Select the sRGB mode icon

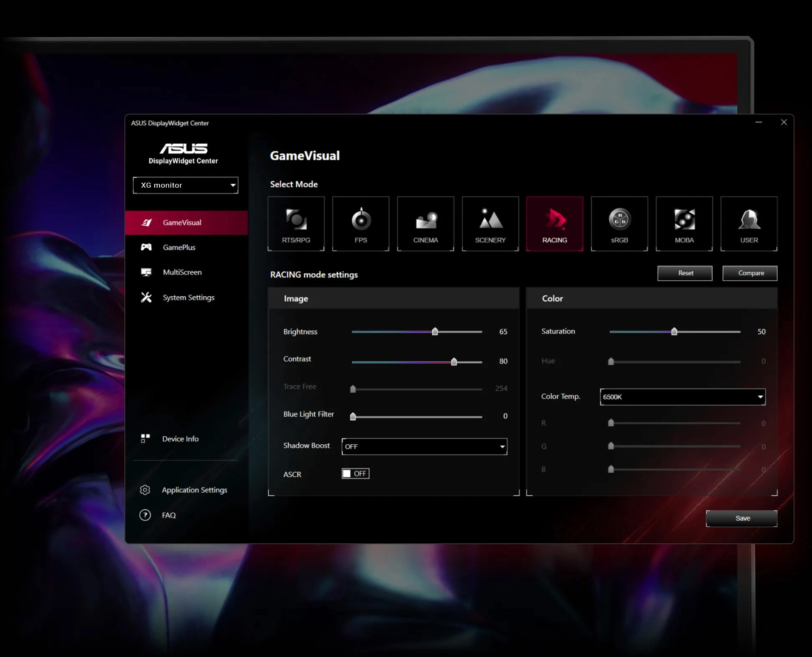click(619, 224)
